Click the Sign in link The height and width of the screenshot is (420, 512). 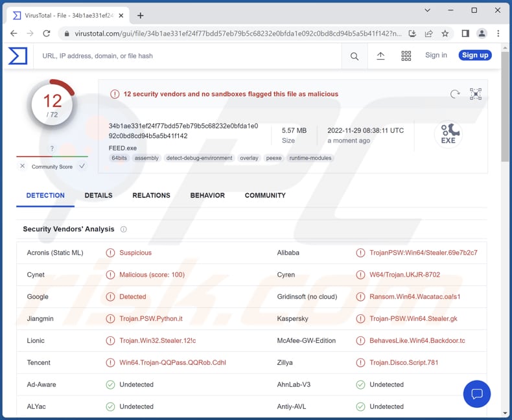(x=436, y=56)
